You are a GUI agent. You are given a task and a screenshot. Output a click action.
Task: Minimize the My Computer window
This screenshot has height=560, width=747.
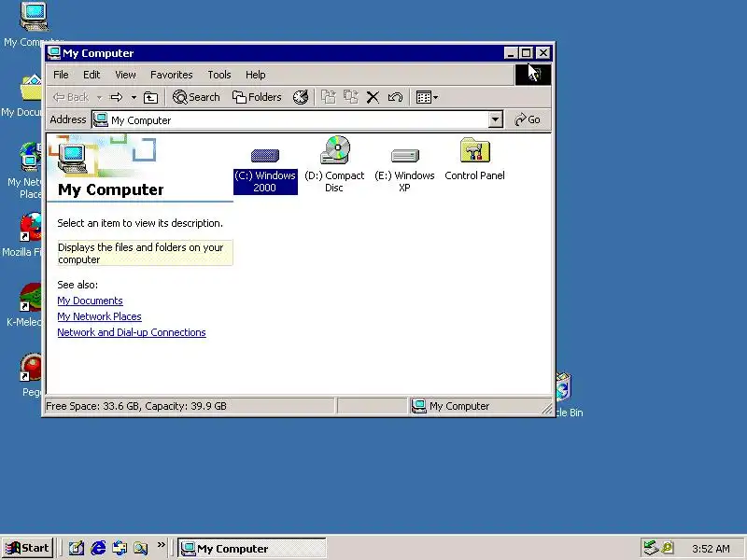pyautogui.click(x=511, y=53)
